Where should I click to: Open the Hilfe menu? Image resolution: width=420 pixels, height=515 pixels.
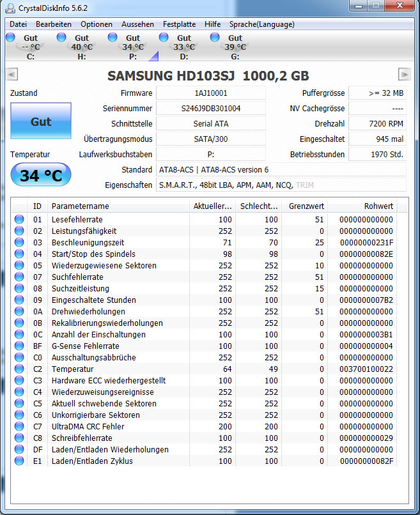click(212, 24)
